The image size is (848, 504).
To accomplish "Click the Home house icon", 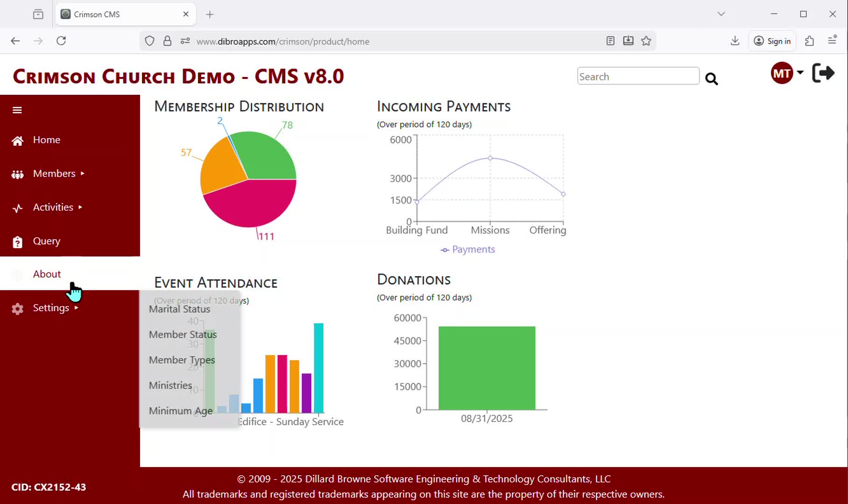I will (x=17, y=140).
